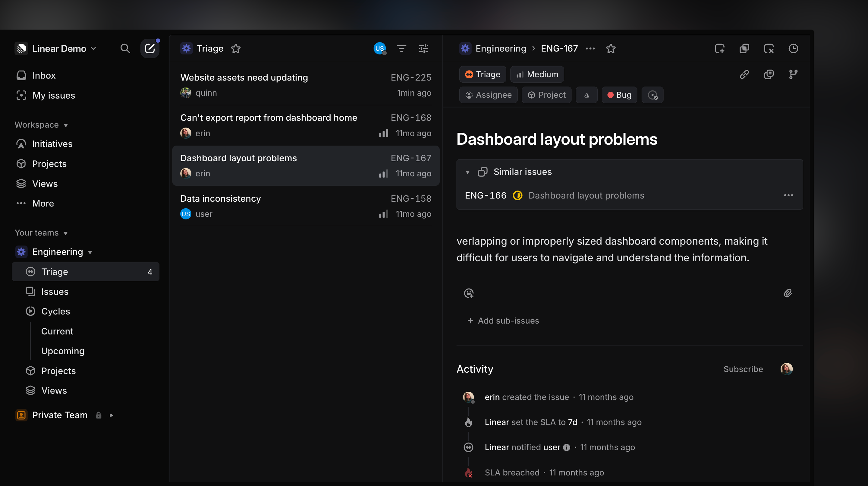Click Add sub-issues
The image size is (868, 486).
tap(503, 321)
